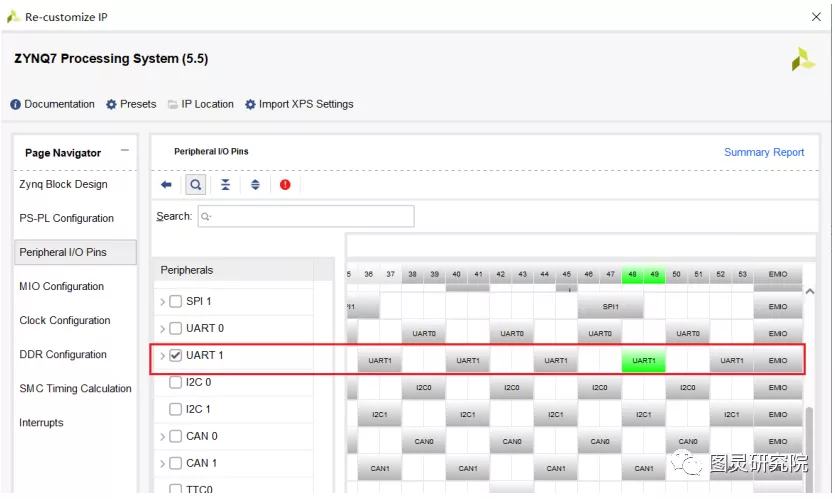Viewport: 835px width, 499px height.
Task: Open the PS-PL Configuration page
Action: 67,218
